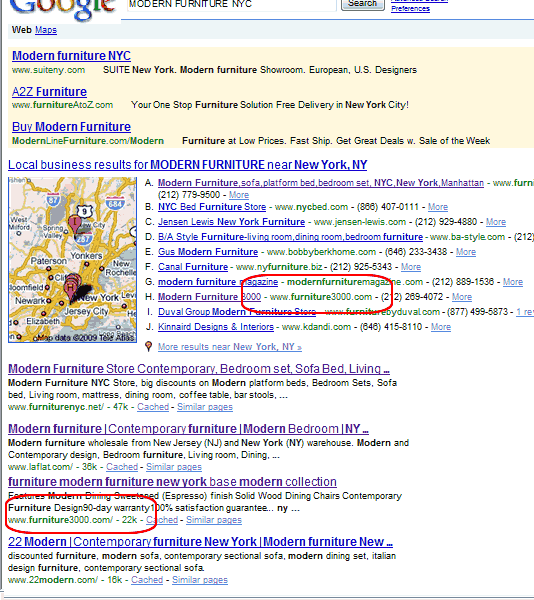Open 'Modern furniture | Contemporary furniture' laflat result

pyautogui.click(x=188, y=429)
